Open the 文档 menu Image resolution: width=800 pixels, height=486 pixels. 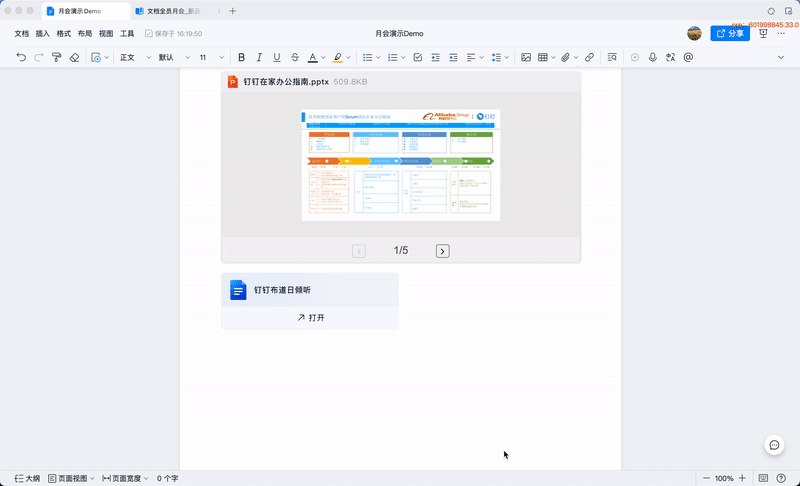click(x=21, y=34)
